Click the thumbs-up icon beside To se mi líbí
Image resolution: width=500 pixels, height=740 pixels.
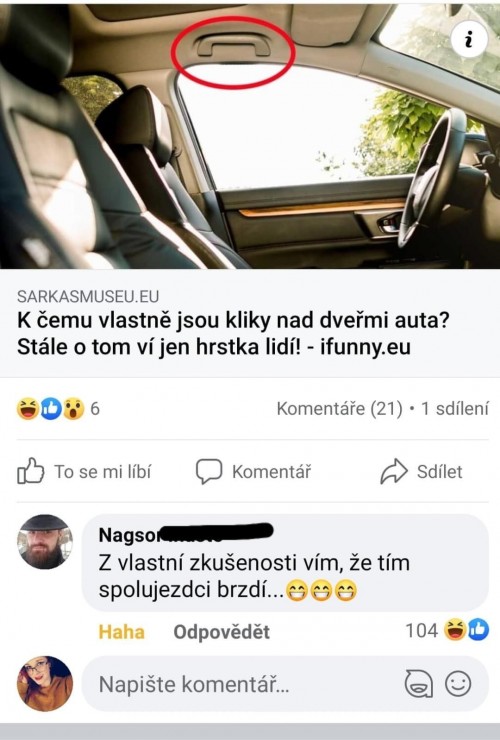pos(31,471)
